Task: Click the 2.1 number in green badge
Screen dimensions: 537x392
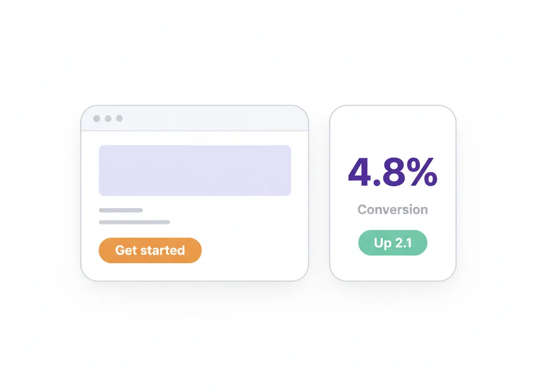Action: pos(404,243)
